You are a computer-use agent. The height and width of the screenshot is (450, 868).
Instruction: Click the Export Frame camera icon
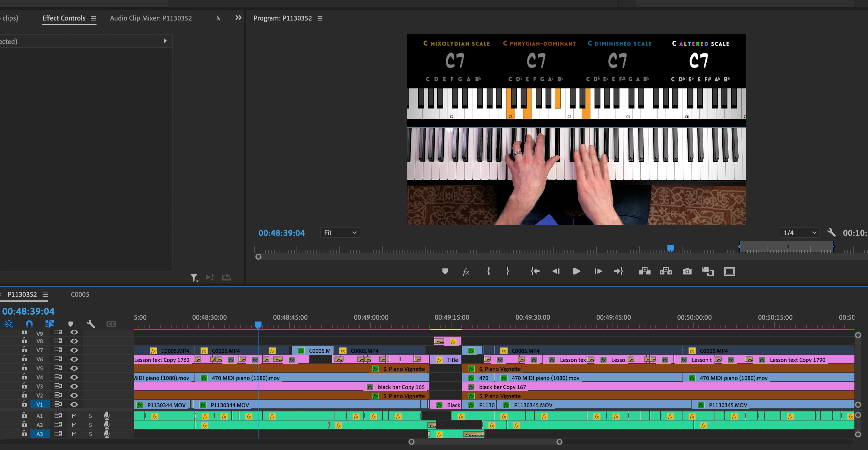687,271
